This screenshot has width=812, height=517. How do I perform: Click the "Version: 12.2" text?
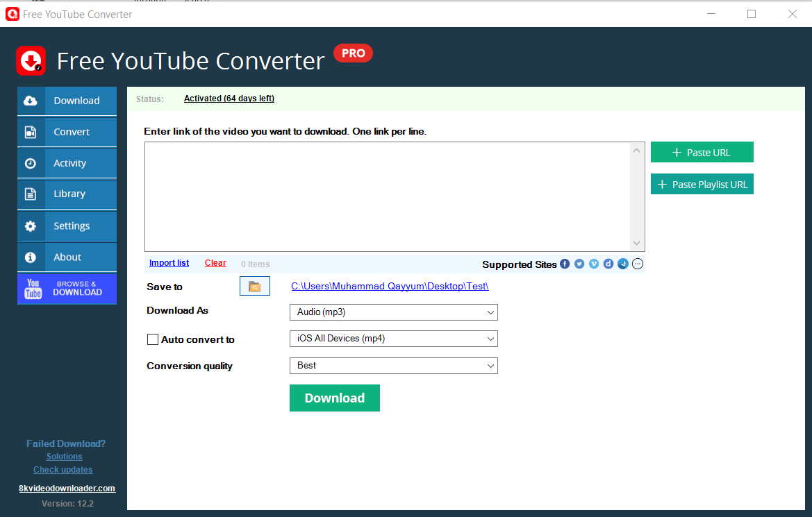[x=67, y=504]
